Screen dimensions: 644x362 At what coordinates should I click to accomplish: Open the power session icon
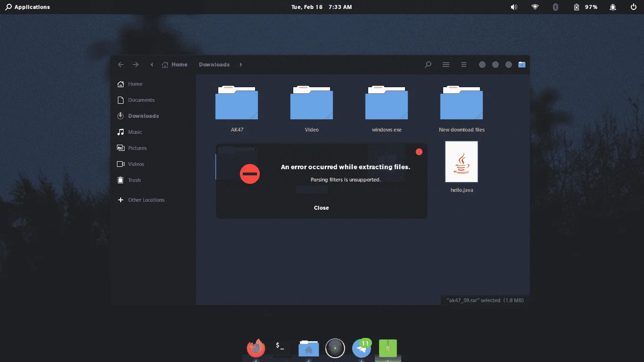tap(633, 7)
